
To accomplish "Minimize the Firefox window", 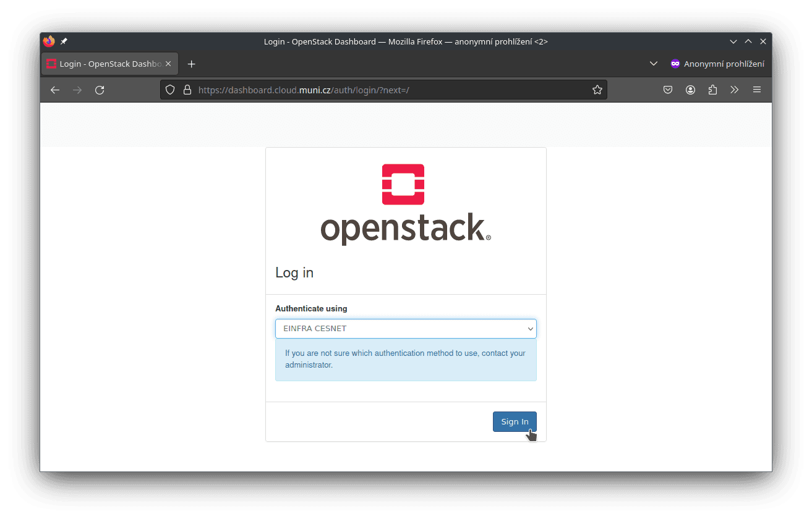I will click(x=733, y=41).
